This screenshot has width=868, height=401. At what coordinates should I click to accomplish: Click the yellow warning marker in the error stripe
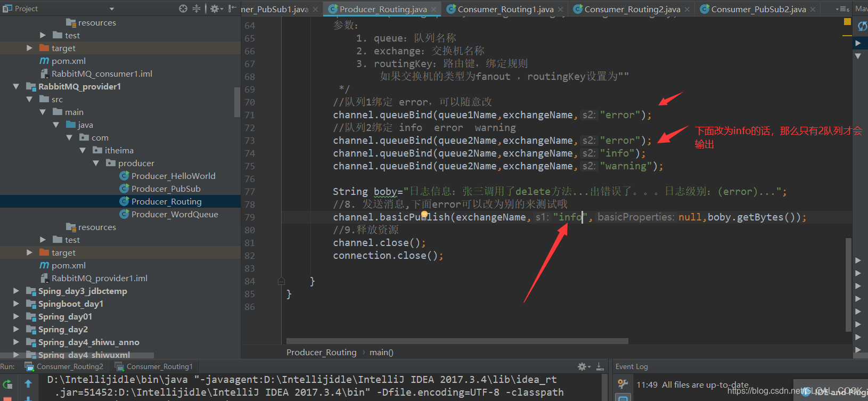(x=847, y=22)
